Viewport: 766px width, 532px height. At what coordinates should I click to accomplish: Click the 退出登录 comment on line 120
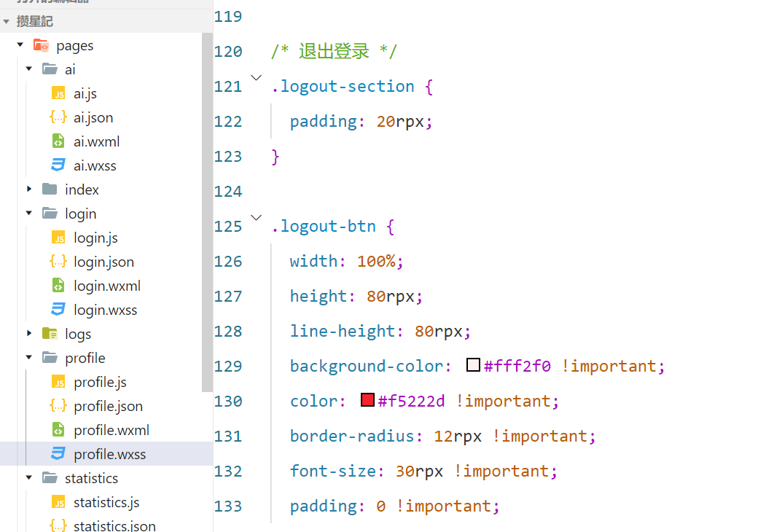[334, 51]
